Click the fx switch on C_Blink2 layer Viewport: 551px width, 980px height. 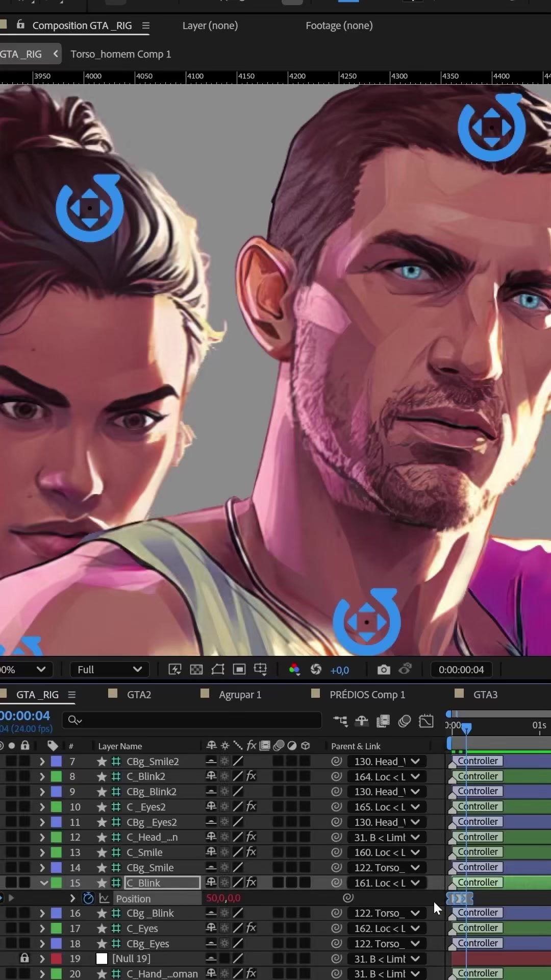click(x=251, y=776)
